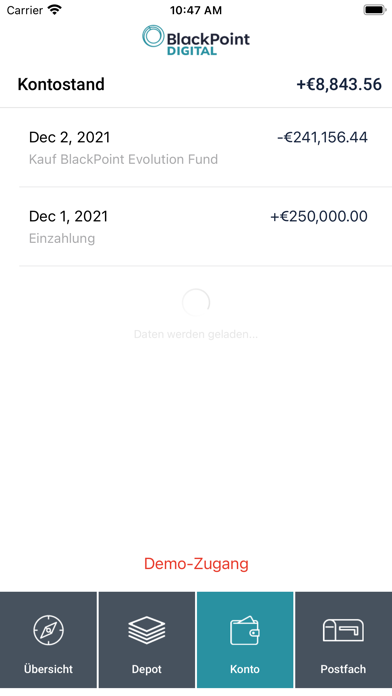Select the Konto tab label

(x=245, y=669)
